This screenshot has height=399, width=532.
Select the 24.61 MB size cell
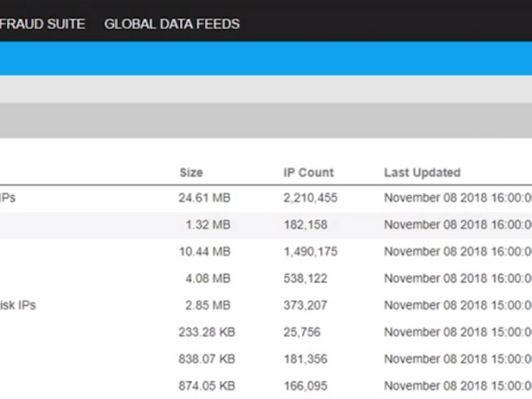[x=204, y=199]
